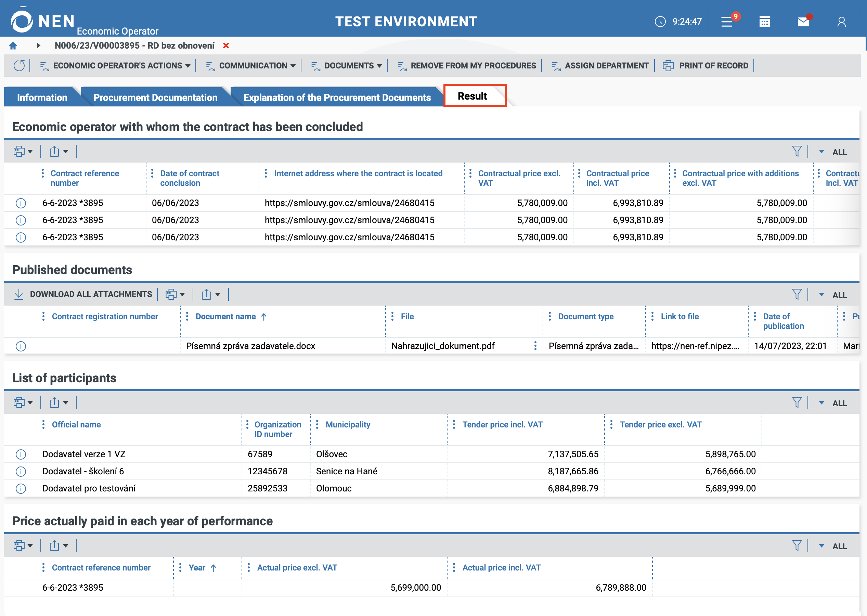Expand the Documents dropdown menu
The height and width of the screenshot is (616, 867).
347,66
